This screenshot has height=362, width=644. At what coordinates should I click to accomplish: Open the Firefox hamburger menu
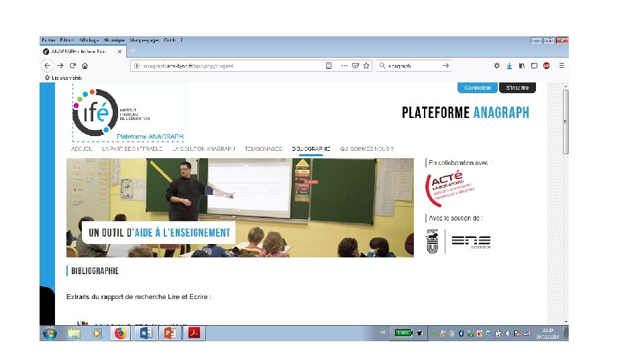pos(561,66)
